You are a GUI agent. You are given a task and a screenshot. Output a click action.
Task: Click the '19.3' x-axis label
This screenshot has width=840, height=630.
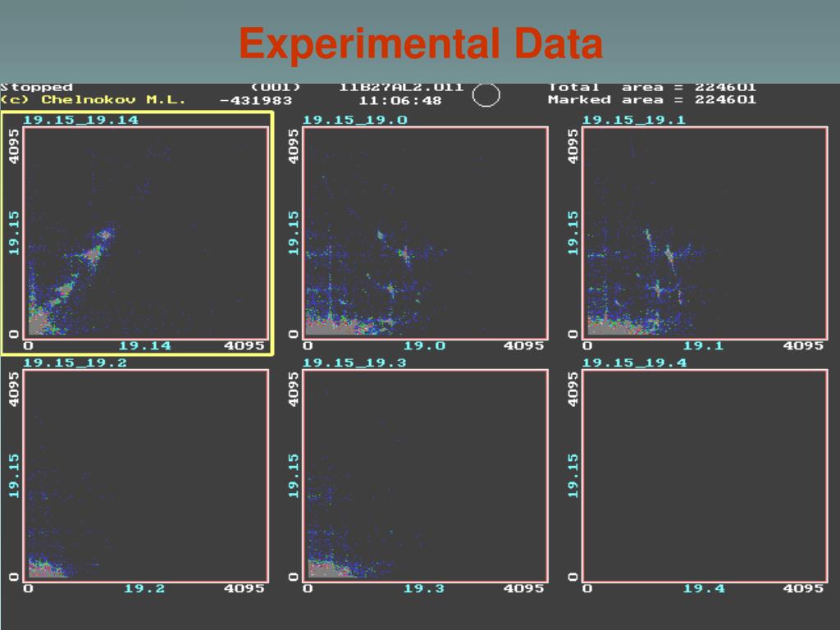pyautogui.click(x=424, y=589)
